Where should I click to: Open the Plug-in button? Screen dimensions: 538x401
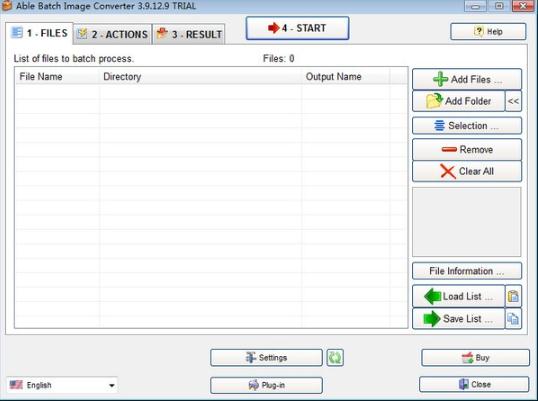(x=266, y=385)
